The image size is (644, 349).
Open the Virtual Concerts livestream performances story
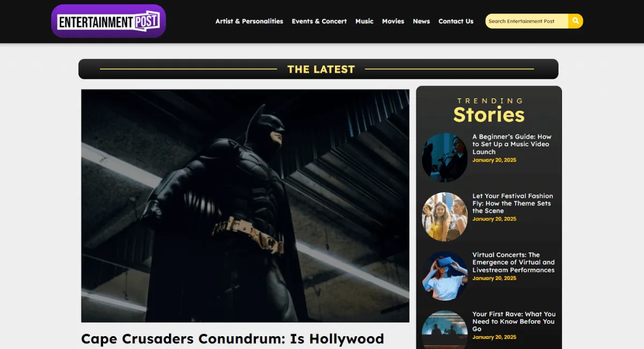[x=514, y=262]
